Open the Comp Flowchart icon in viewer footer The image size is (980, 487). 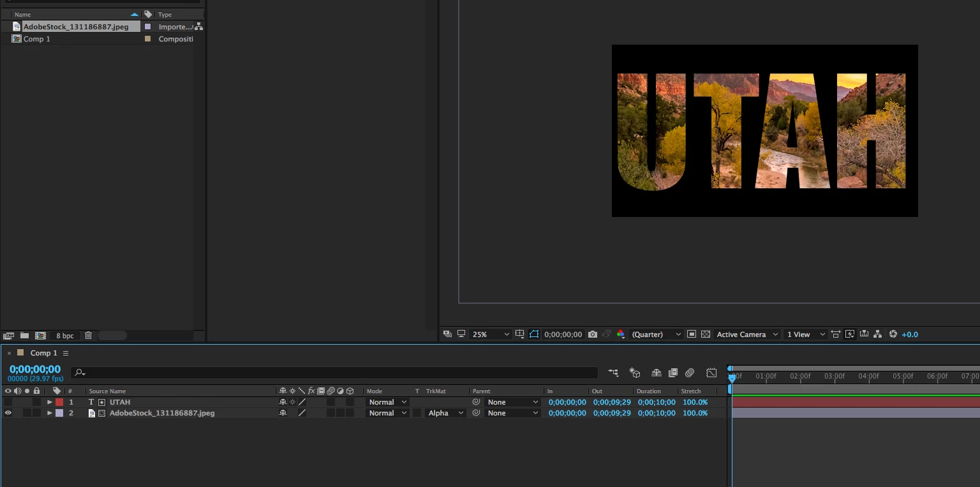[x=878, y=334]
